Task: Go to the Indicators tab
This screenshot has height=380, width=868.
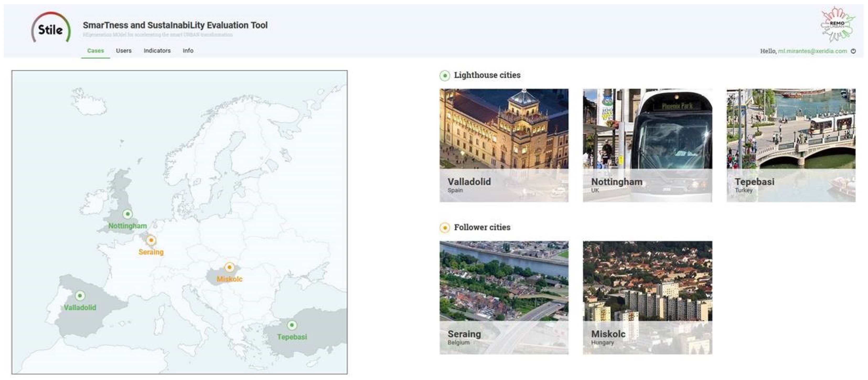Action: 157,51
